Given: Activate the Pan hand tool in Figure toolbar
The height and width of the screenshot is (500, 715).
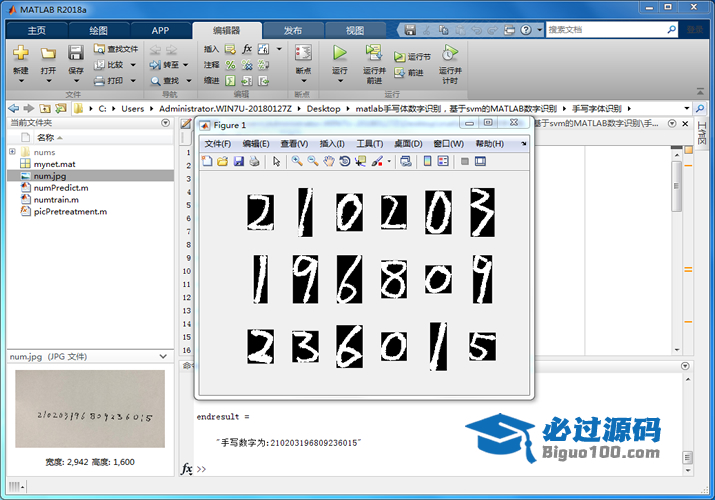Looking at the screenshot, I should 328,161.
